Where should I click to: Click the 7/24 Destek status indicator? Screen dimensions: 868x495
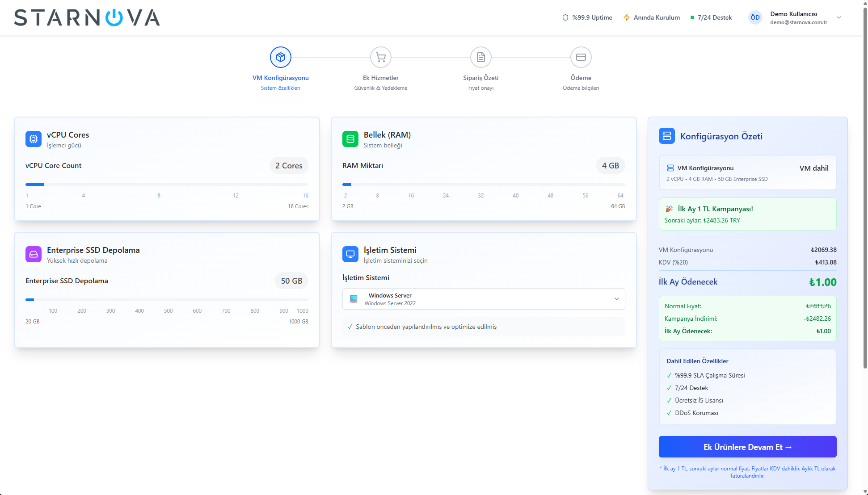711,17
